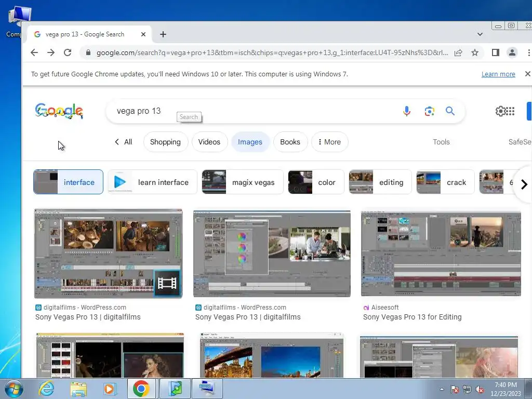
Task: Open network status tray icon
Action: click(x=467, y=390)
